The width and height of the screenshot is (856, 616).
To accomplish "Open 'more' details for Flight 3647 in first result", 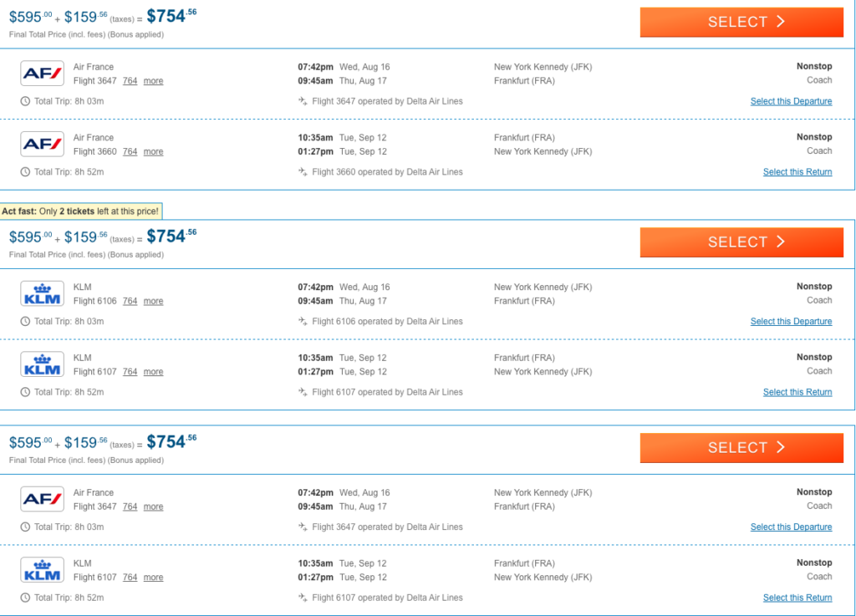I will click(154, 81).
